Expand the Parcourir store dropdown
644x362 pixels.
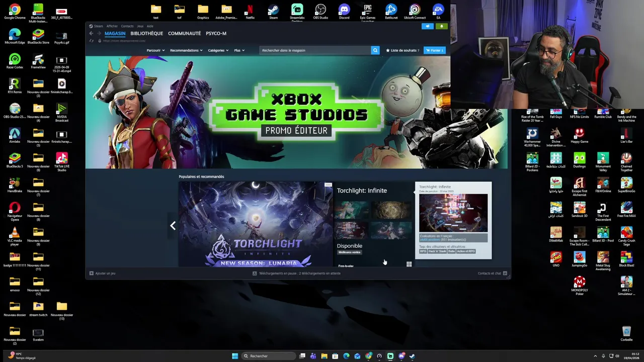tap(155, 50)
